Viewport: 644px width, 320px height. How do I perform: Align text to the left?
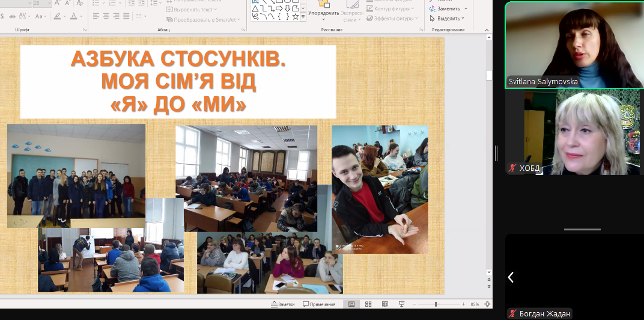coord(96,16)
